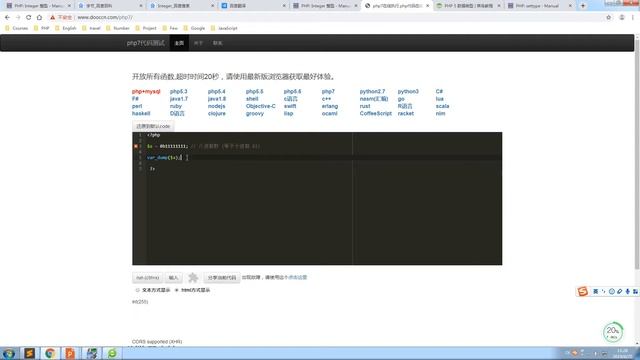
Task: Click the 输入 button
Action: [x=173, y=278]
